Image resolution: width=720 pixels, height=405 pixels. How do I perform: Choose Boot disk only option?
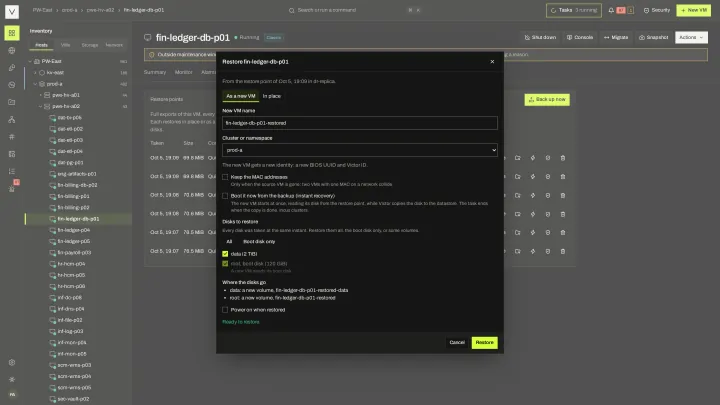(x=259, y=242)
